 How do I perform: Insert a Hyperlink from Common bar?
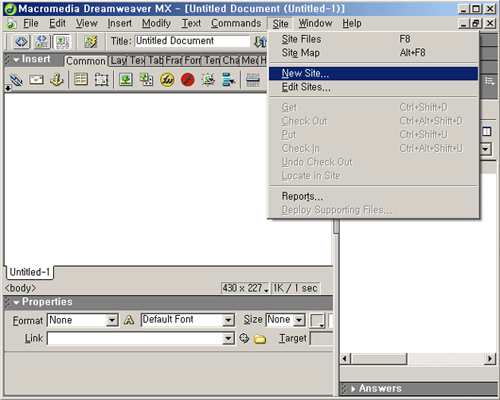[x=16, y=80]
